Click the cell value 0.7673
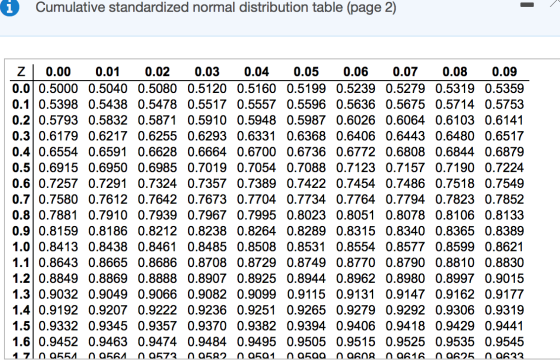Viewport: 560px width, 363px height. [207, 199]
